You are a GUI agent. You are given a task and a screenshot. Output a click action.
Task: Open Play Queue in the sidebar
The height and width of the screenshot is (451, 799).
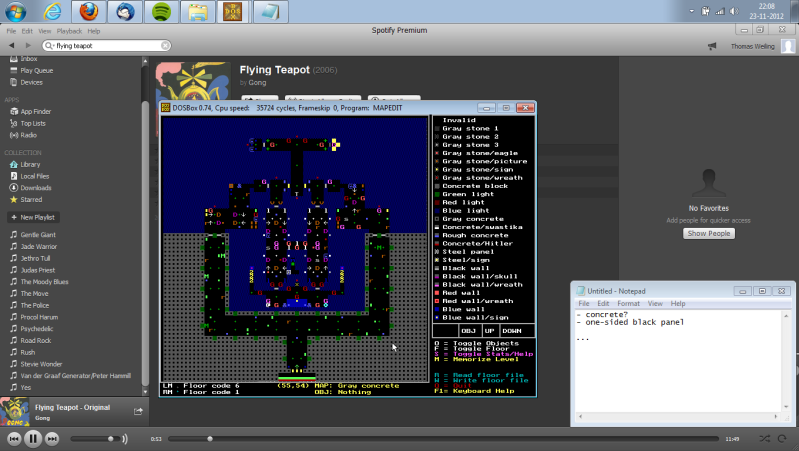pyautogui.click(x=37, y=70)
